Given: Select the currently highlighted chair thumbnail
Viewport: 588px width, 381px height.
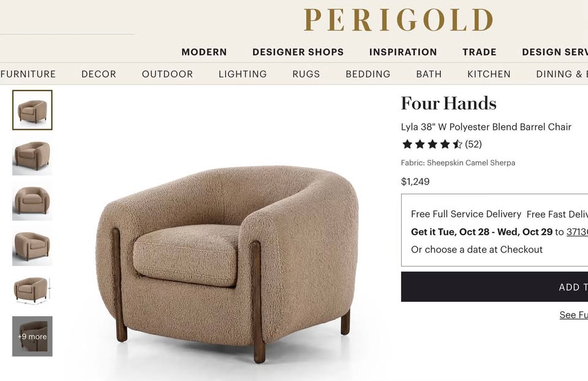Looking at the screenshot, I should [32, 110].
